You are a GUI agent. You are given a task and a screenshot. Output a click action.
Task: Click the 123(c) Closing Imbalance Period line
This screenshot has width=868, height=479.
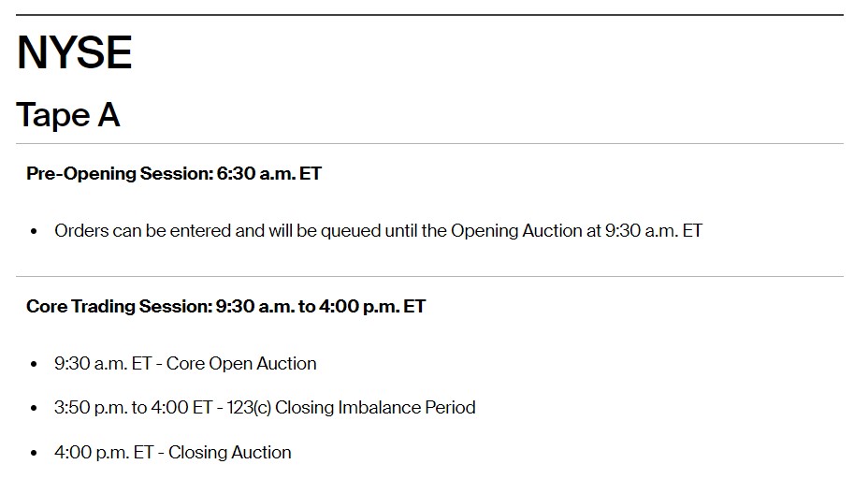click(265, 408)
